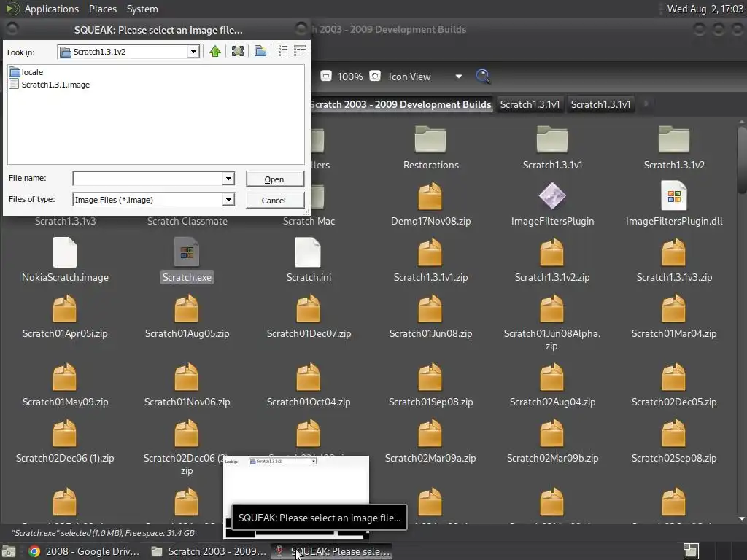Open the Places menu
The width and height of the screenshot is (747, 560).
pyautogui.click(x=102, y=9)
